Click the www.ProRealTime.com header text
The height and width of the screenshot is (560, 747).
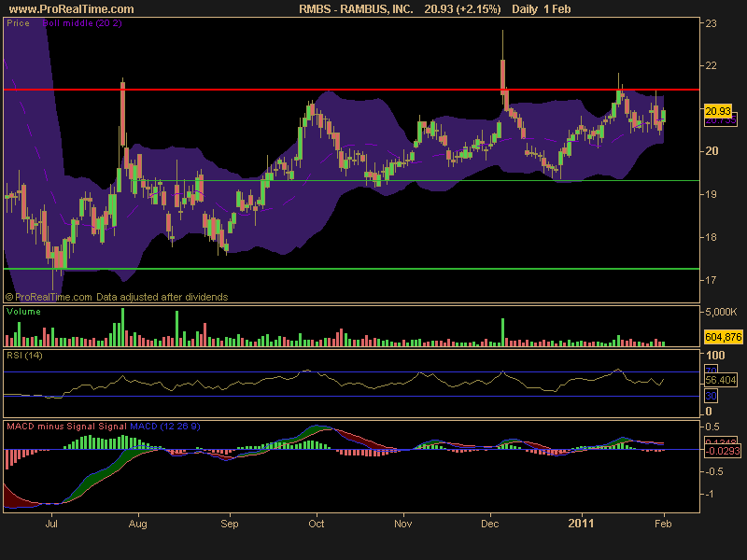click(x=72, y=9)
